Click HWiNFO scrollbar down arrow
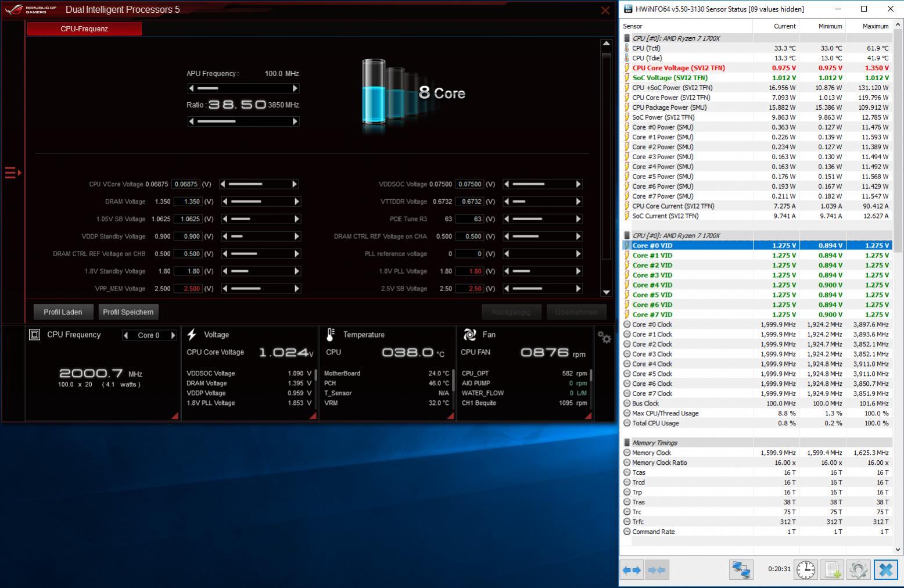904x588 pixels. 898,549
